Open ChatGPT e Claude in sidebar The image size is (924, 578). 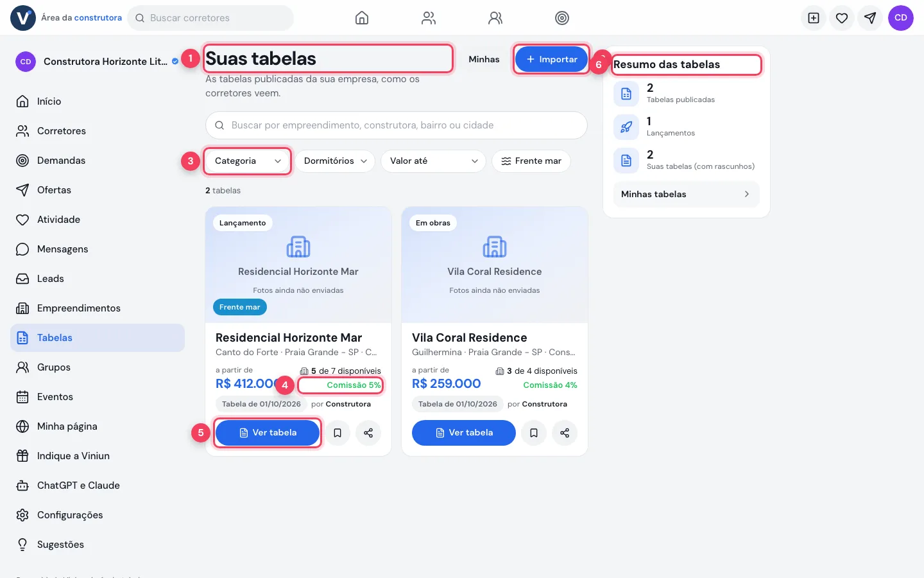coord(98,486)
